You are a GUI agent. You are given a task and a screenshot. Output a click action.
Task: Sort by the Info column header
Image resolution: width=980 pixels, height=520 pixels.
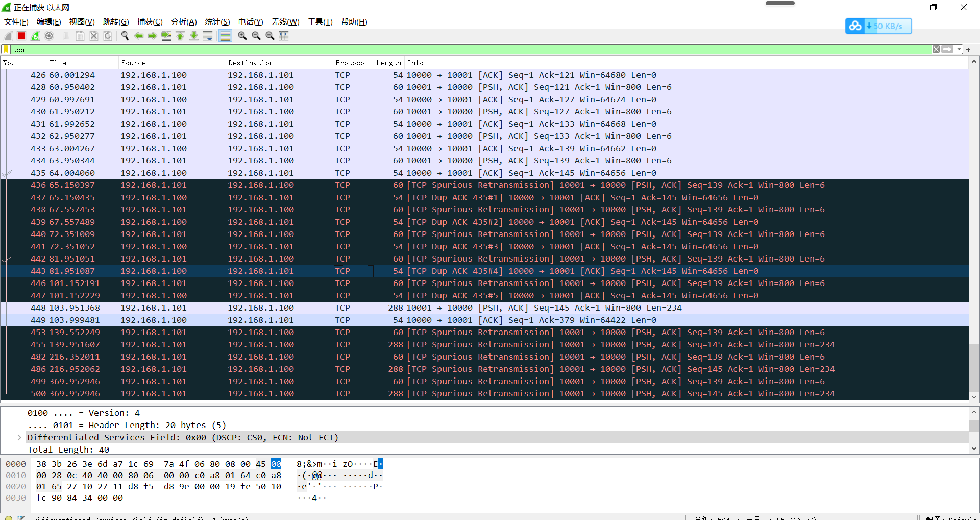click(x=687, y=63)
